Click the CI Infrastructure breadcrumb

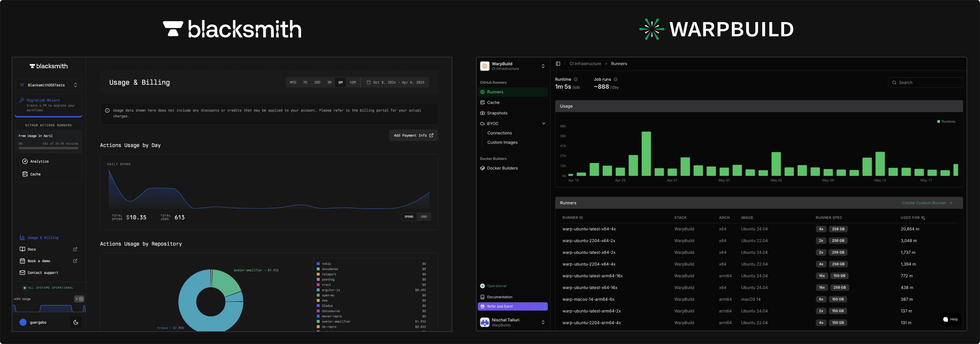pyautogui.click(x=585, y=64)
